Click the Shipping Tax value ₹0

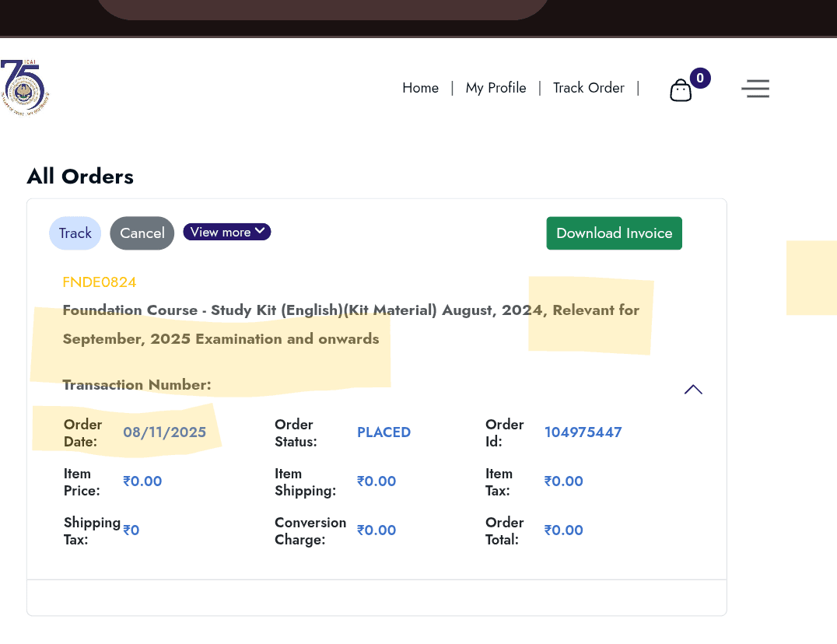(x=131, y=530)
